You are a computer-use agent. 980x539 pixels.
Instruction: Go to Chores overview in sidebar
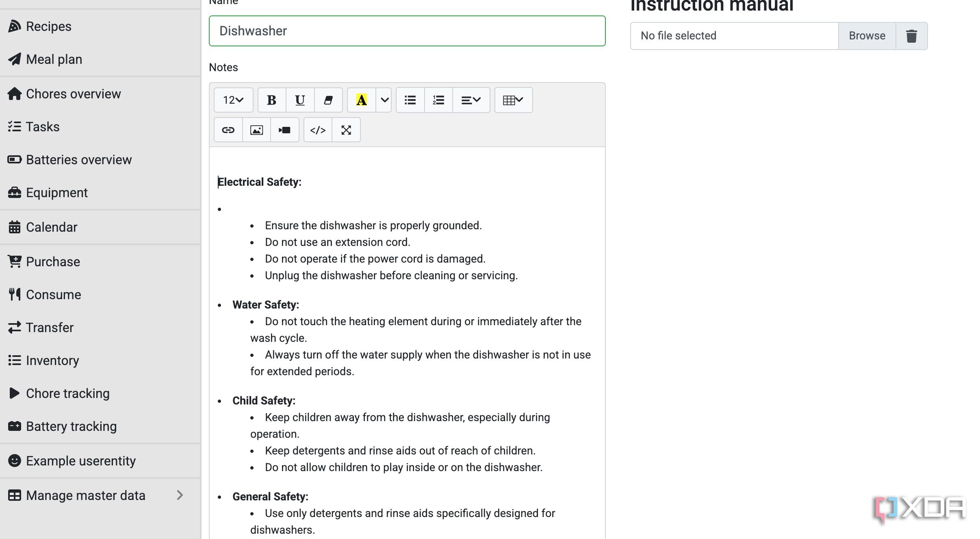tap(100, 94)
